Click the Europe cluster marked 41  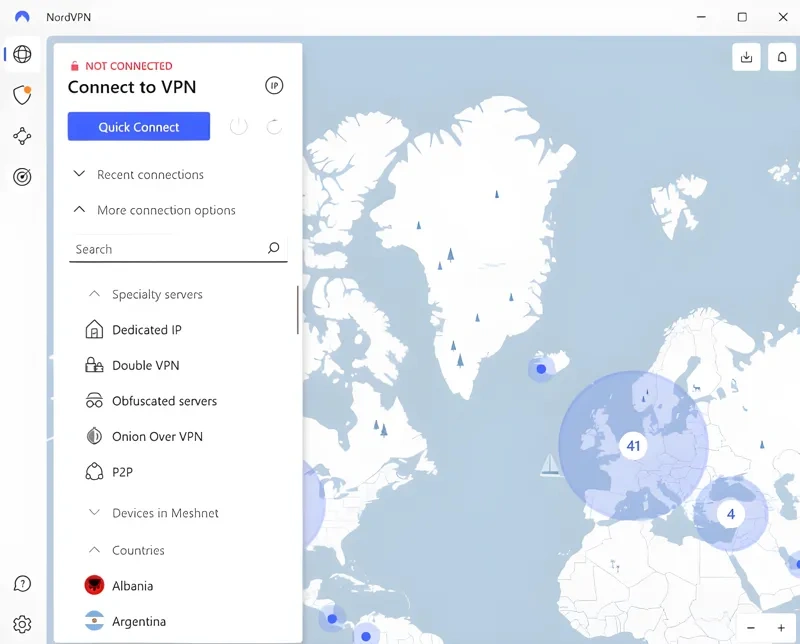(633, 445)
